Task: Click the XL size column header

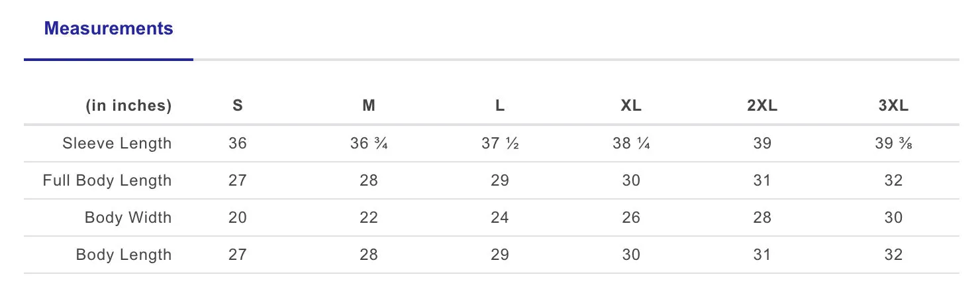Action: [631, 106]
